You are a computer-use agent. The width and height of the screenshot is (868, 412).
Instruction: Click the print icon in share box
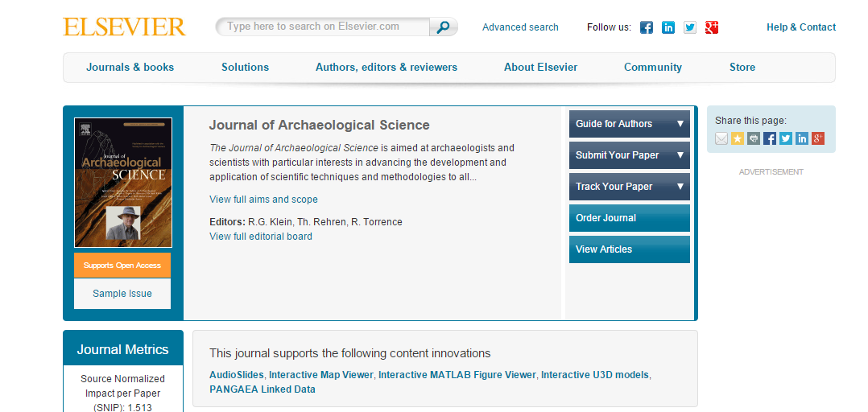click(x=753, y=138)
